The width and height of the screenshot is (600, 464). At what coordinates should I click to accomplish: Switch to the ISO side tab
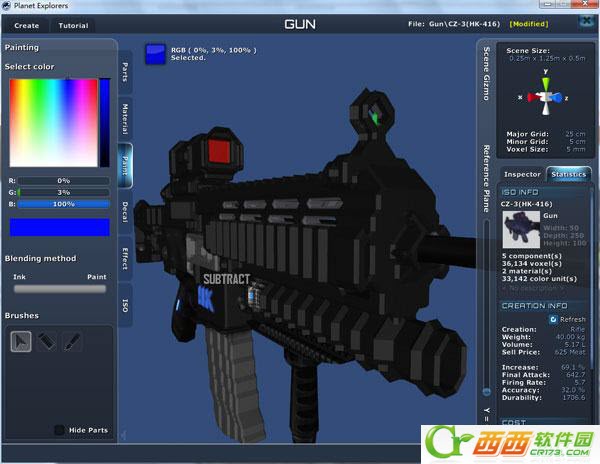(125, 305)
